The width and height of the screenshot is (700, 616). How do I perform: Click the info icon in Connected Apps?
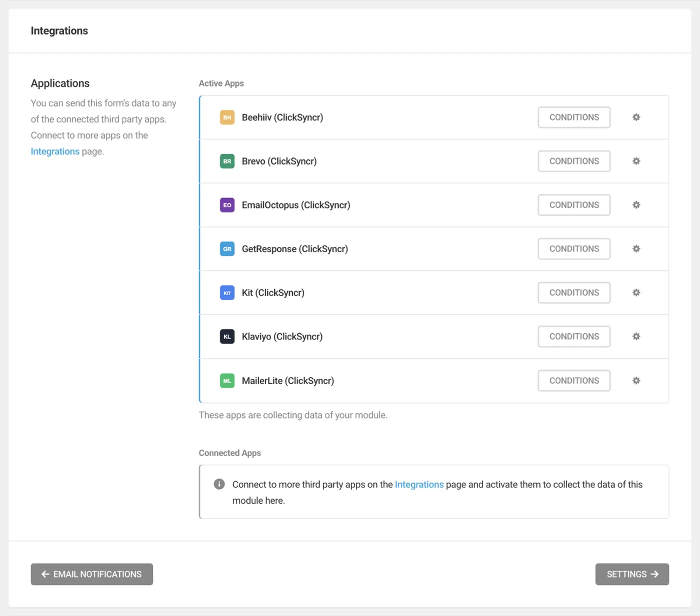coord(219,484)
